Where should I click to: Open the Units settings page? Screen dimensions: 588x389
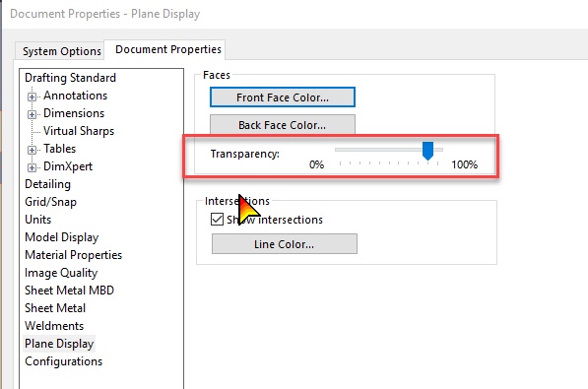pos(37,220)
